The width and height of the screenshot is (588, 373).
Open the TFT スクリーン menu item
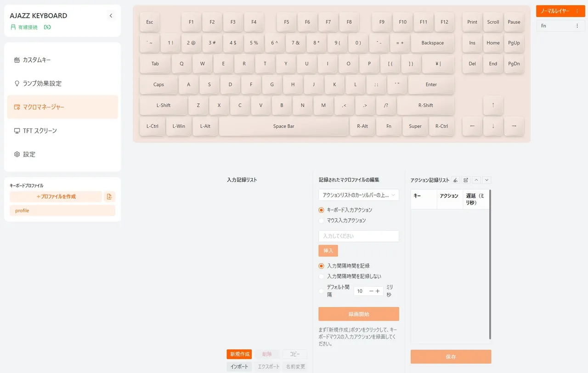click(40, 131)
